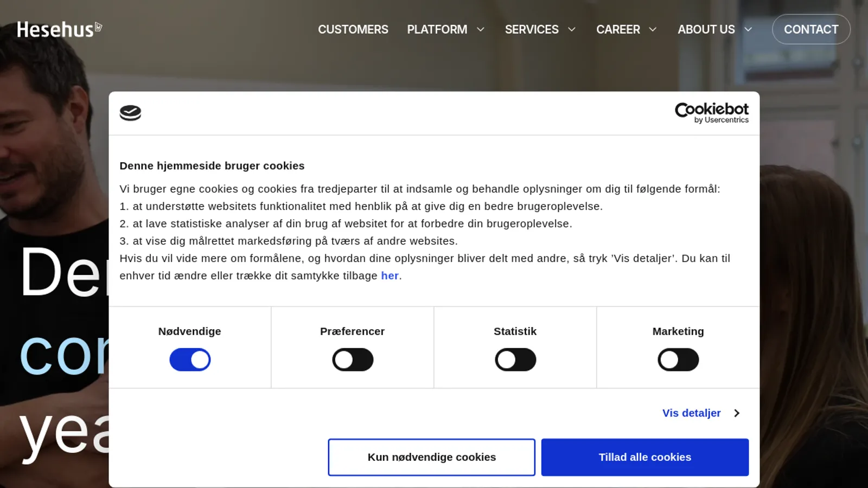Screen dimensions: 868x488
Task: Enable the Marketing cookies switch
Action: (x=678, y=359)
